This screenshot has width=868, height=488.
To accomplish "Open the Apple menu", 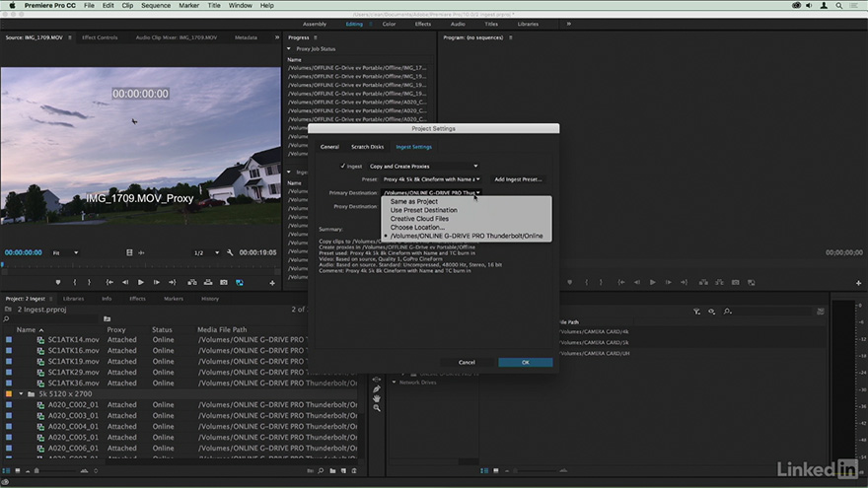I will [12, 6].
